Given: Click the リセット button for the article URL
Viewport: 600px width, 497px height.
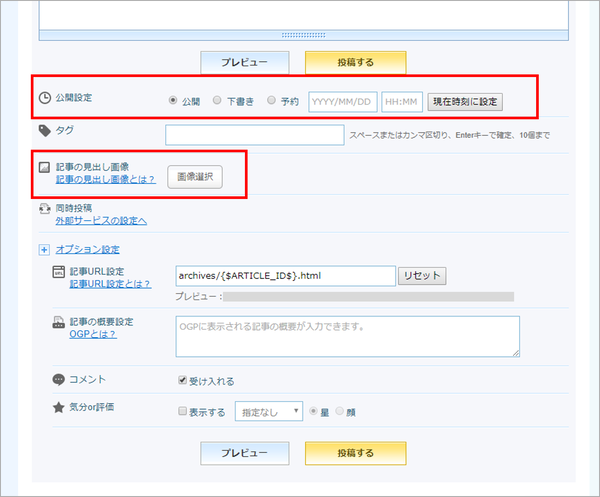Looking at the screenshot, I should pyautogui.click(x=422, y=276).
